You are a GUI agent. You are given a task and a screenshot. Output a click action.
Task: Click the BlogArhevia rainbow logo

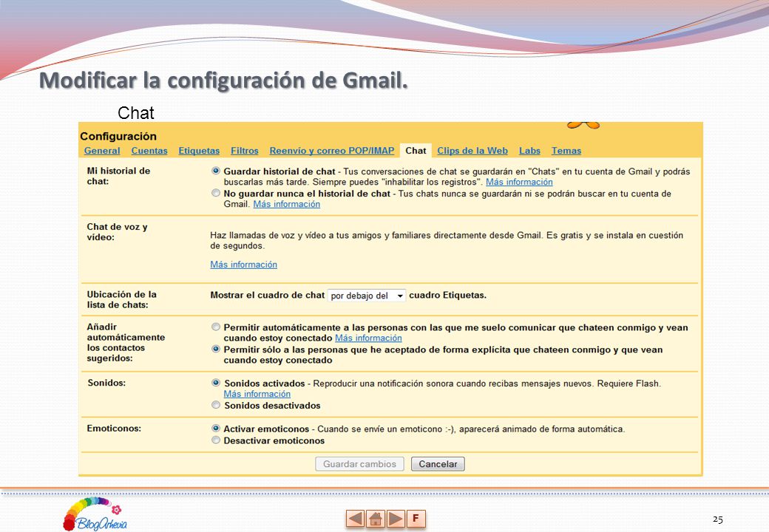[95, 514]
